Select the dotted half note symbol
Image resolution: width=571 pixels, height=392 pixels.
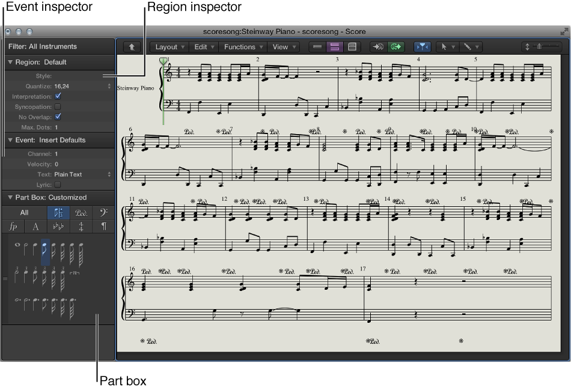click(x=27, y=300)
